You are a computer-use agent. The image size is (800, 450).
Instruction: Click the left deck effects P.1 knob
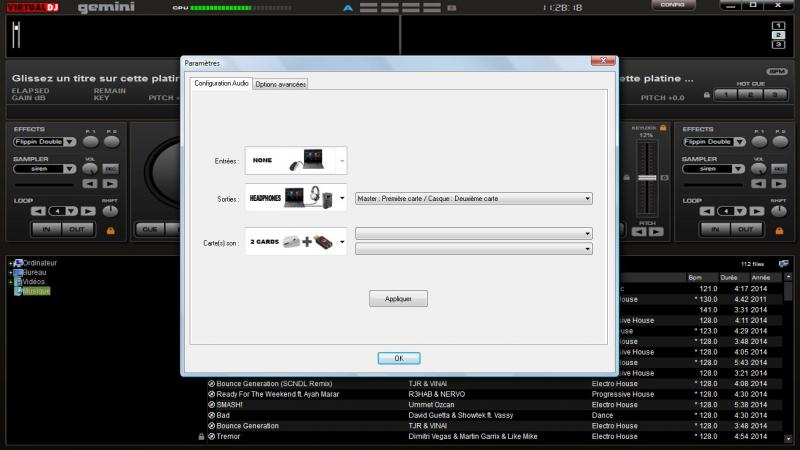point(90,142)
